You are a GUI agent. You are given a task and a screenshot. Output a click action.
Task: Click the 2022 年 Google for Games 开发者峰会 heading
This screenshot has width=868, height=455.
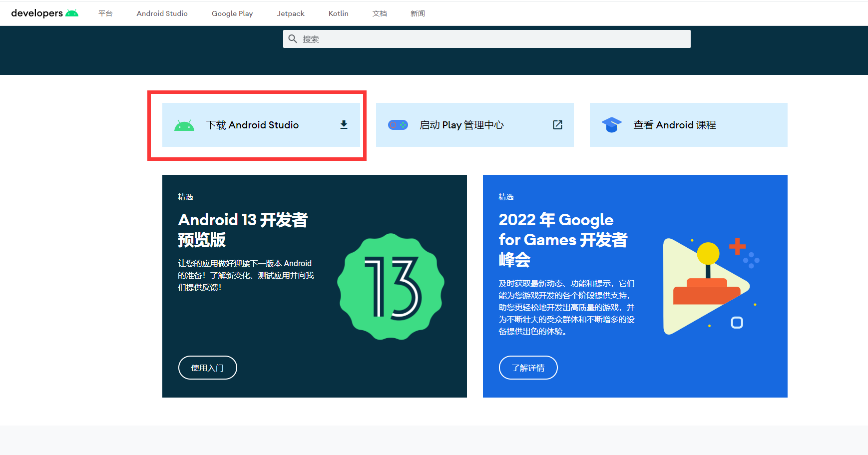click(563, 240)
